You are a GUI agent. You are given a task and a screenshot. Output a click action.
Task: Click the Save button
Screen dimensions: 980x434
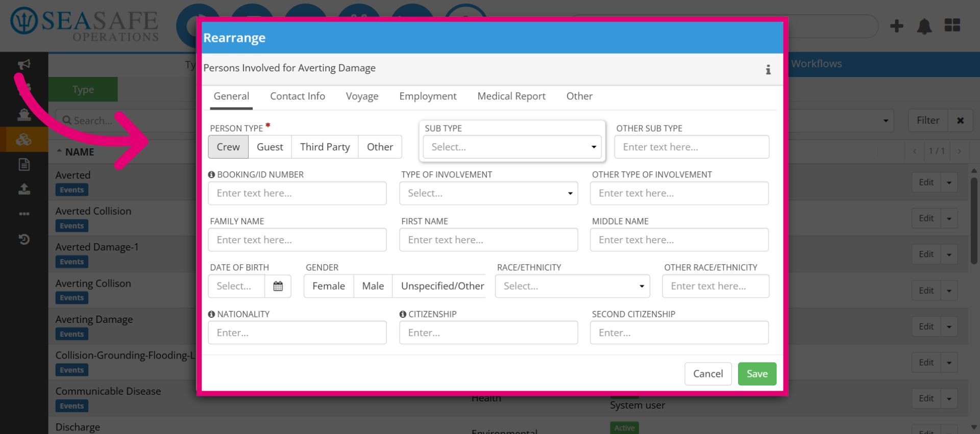pyautogui.click(x=757, y=374)
